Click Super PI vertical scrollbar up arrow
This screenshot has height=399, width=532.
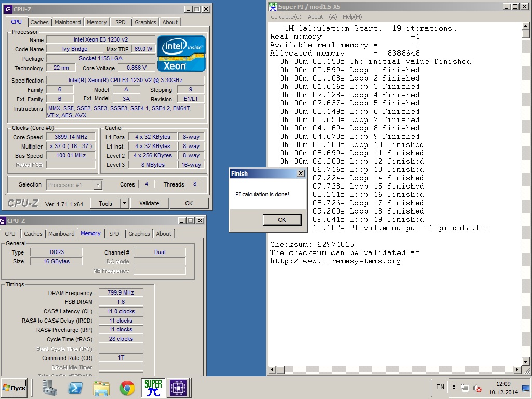(526, 26)
